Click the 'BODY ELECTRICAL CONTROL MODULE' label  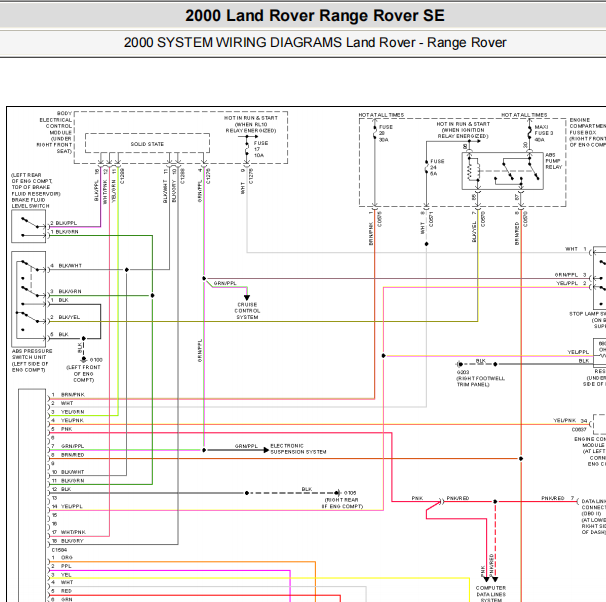(55, 132)
